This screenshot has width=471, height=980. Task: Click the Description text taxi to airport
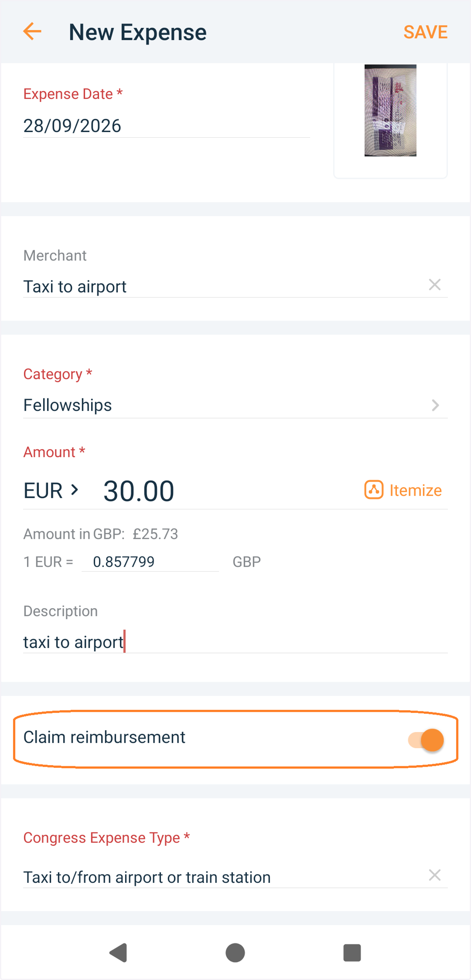[73, 642]
